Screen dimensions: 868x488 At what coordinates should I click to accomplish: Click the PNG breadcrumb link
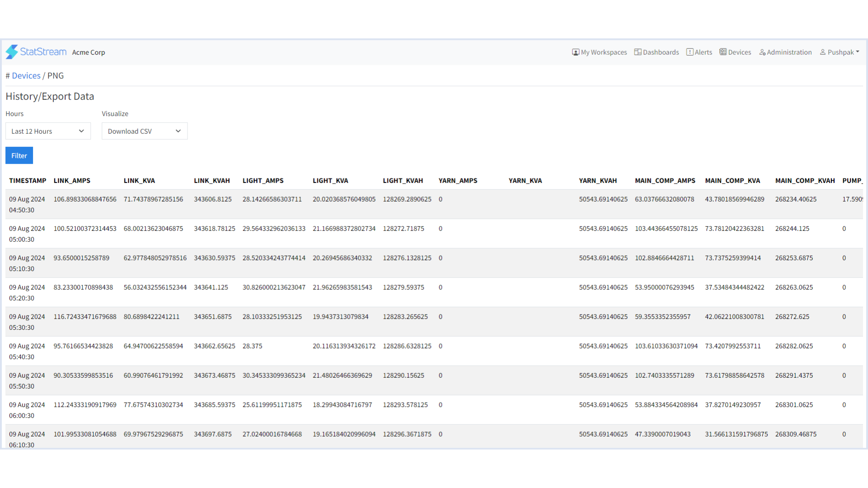point(56,75)
